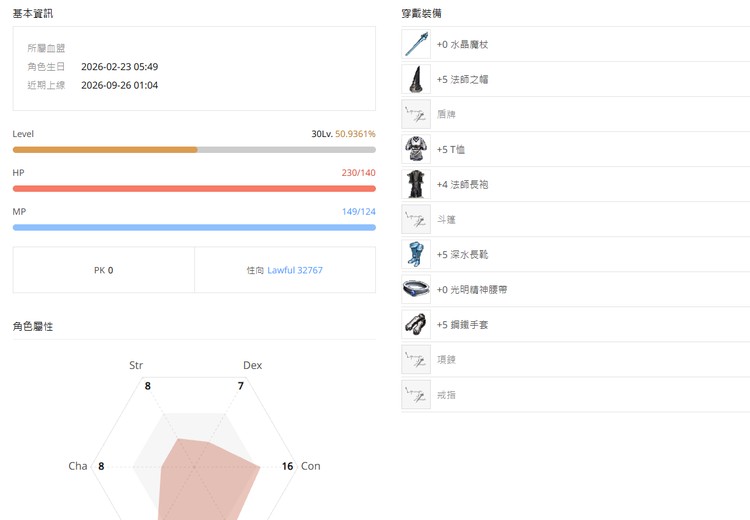Click the empty necklace slot icon
Screen dimensions: 750x520
[x=416, y=359]
